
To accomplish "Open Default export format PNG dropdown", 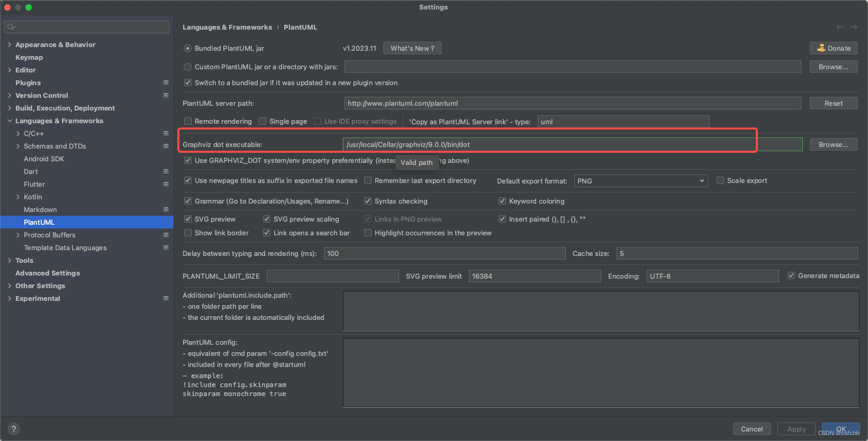I will click(x=641, y=181).
